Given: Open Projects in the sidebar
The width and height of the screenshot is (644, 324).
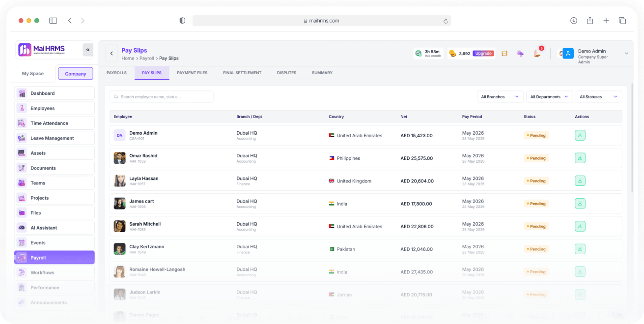Looking at the screenshot, I should point(55,198).
